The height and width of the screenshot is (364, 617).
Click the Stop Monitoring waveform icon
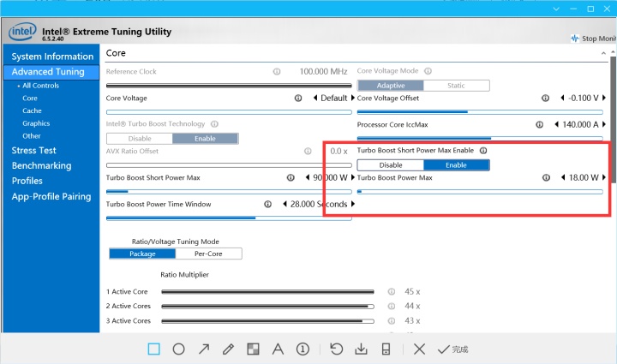575,39
